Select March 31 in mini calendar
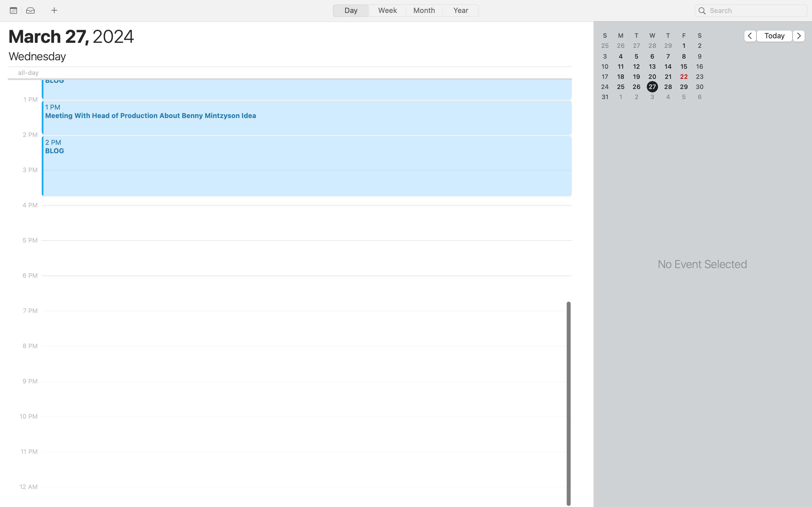The width and height of the screenshot is (812, 507). pyautogui.click(x=605, y=97)
